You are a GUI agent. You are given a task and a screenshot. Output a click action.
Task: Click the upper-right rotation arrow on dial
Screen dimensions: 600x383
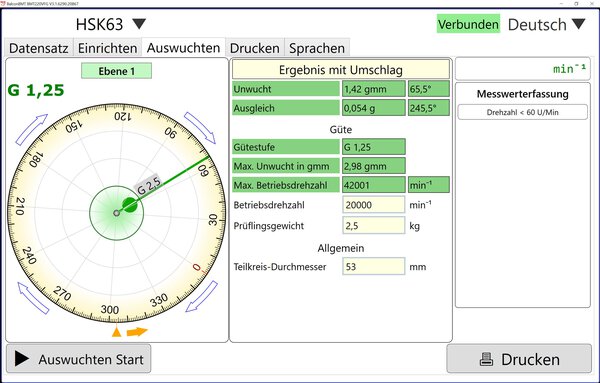tap(200, 127)
